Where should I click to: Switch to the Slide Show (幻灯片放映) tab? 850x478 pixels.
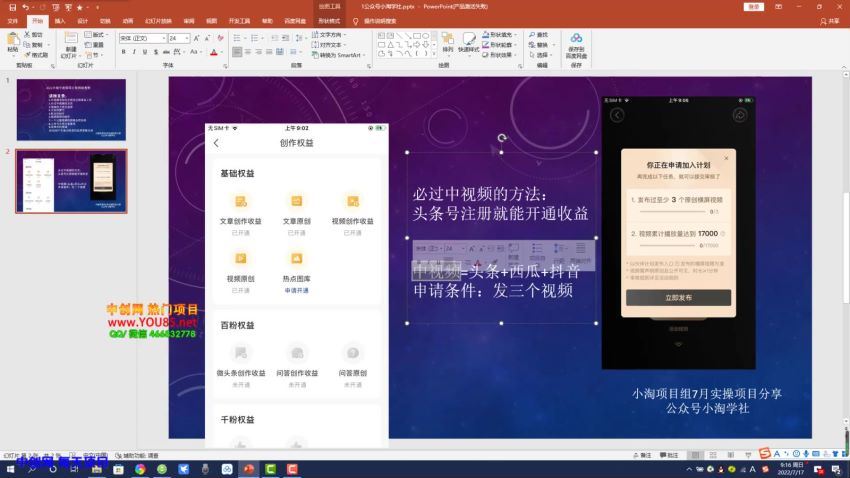[x=158, y=21]
